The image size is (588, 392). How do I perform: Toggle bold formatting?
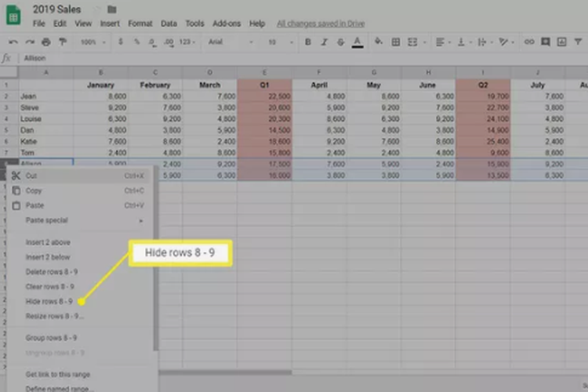point(308,42)
